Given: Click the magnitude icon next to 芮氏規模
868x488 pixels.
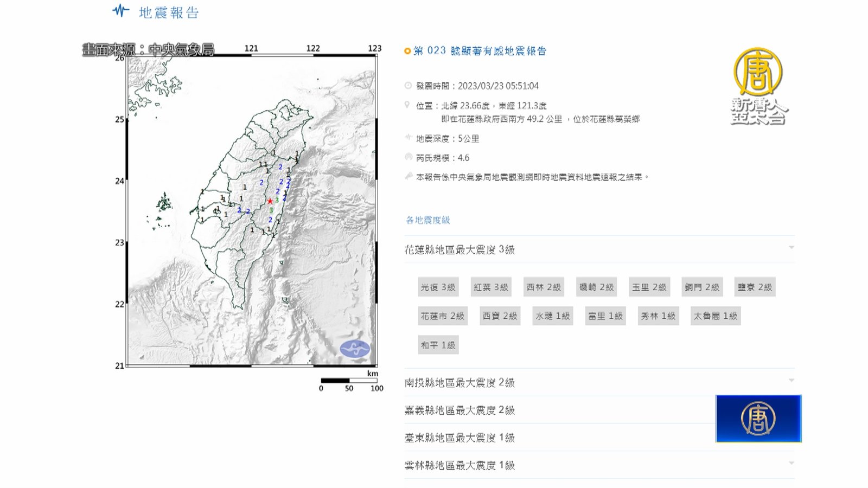Looking at the screenshot, I should click(x=409, y=157).
